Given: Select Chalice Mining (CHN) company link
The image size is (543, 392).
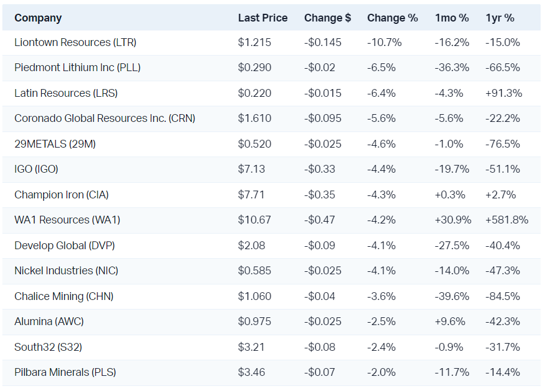Looking at the screenshot, I should point(64,296).
